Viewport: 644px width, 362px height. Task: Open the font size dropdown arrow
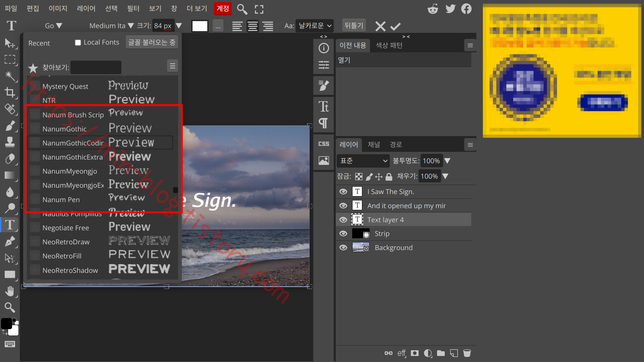179,26
